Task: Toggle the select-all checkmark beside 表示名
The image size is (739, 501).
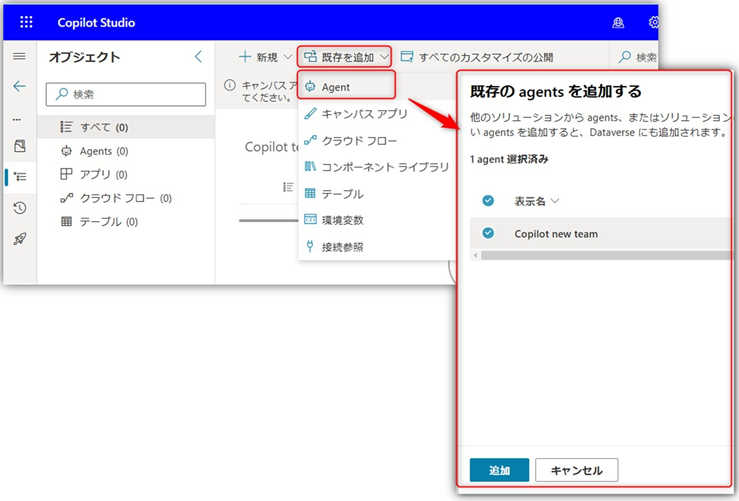Action: [x=488, y=201]
